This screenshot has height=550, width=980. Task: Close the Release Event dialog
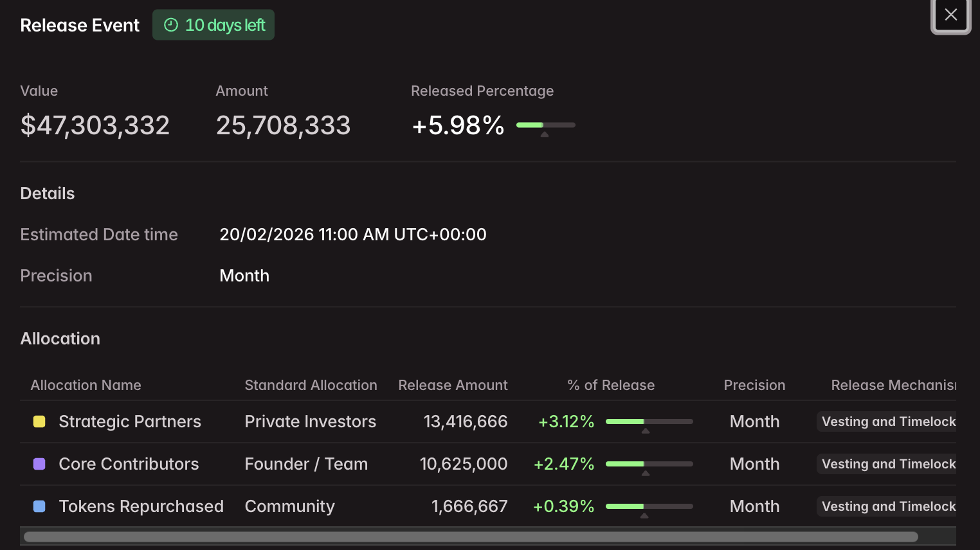tap(950, 15)
